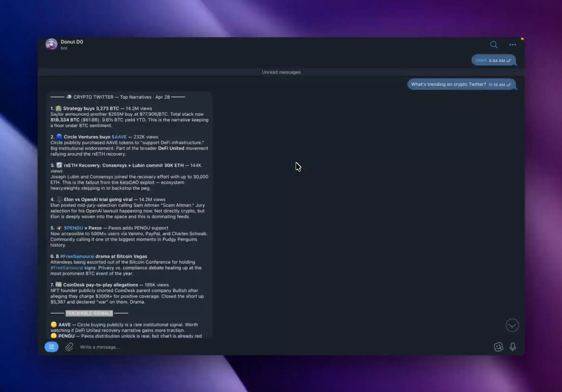This screenshot has height=392, width=562.
Task: Jump to latest messages with down arrow
Action: (x=512, y=325)
